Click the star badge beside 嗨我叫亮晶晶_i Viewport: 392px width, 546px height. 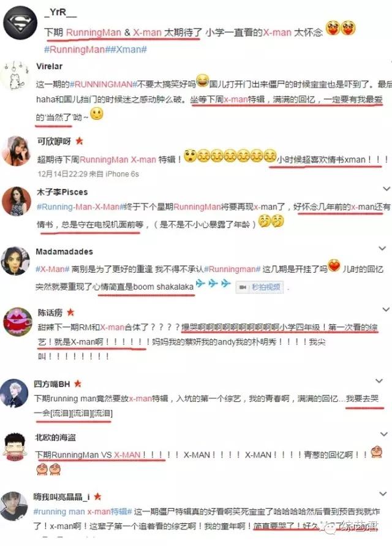point(97,496)
